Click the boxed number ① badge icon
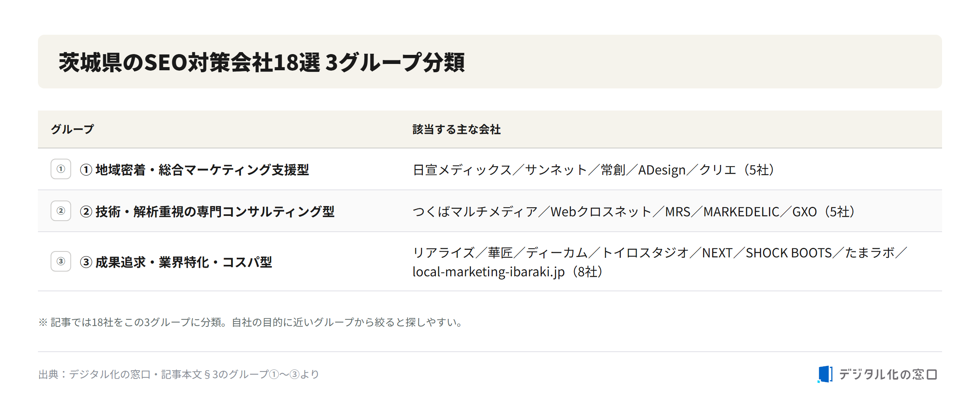Image resolution: width=980 pixels, height=420 pixels. point(61,169)
